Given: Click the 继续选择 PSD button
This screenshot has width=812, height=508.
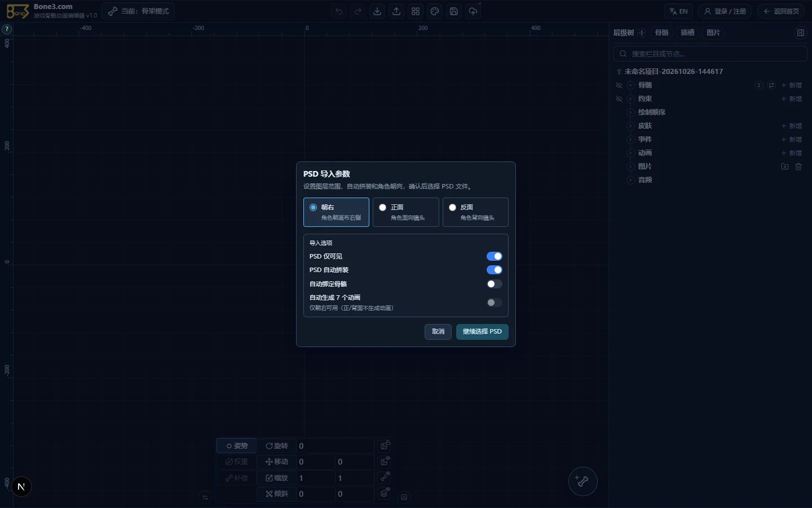Looking at the screenshot, I should pyautogui.click(x=482, y=332).
